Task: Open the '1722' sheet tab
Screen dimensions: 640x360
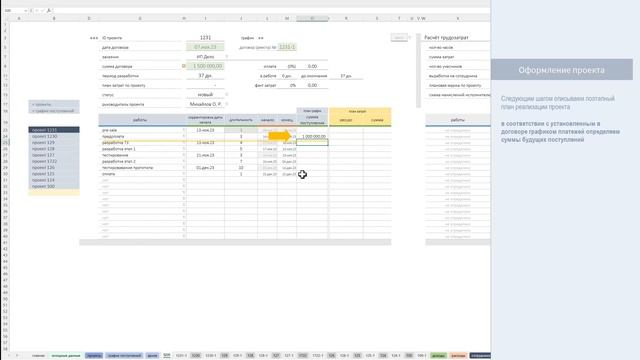Action: 303,356
